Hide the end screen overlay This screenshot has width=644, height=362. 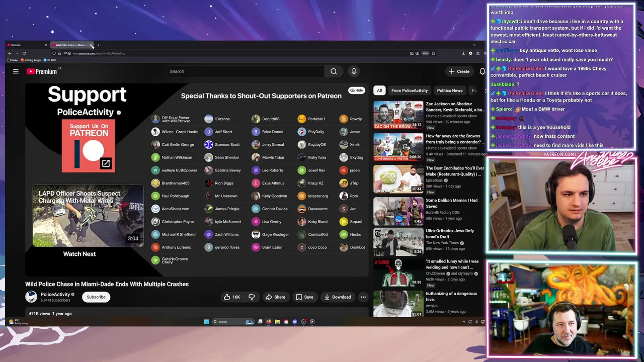[356, 90]
